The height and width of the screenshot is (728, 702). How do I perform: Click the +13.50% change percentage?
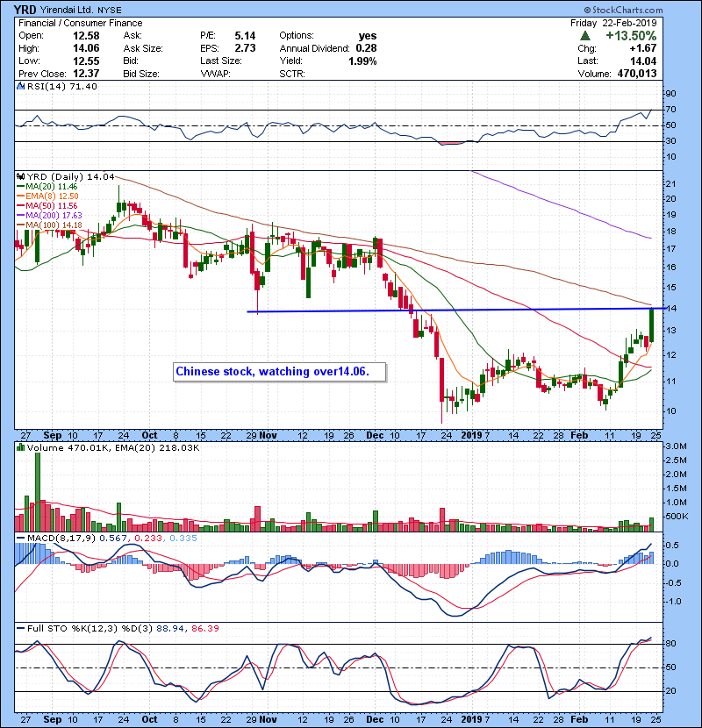(631, 36)
